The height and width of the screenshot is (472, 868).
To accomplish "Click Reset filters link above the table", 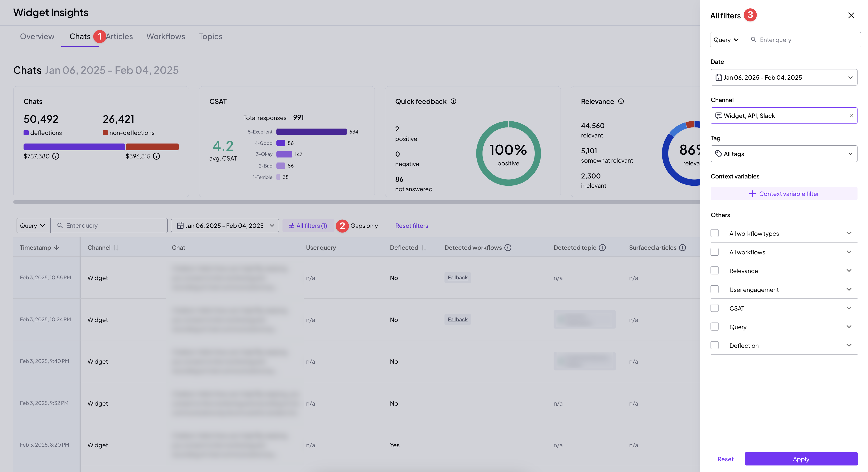I will 411,225.
